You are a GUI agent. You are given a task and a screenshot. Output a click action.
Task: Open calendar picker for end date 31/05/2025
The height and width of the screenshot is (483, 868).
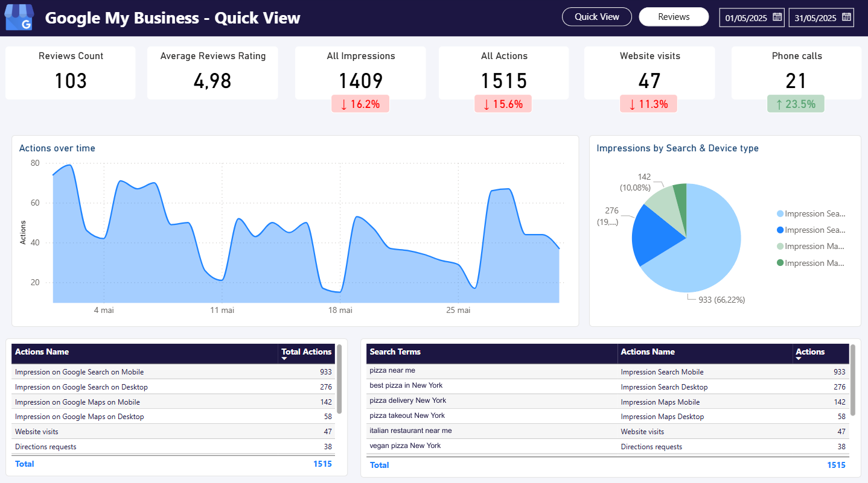pyautogui.click(x=847, y=17)
